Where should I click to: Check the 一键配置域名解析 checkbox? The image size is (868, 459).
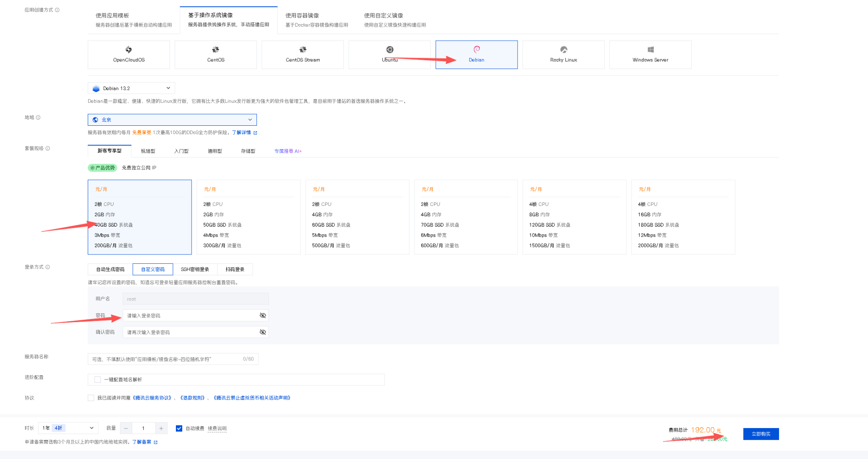point(97,379)
